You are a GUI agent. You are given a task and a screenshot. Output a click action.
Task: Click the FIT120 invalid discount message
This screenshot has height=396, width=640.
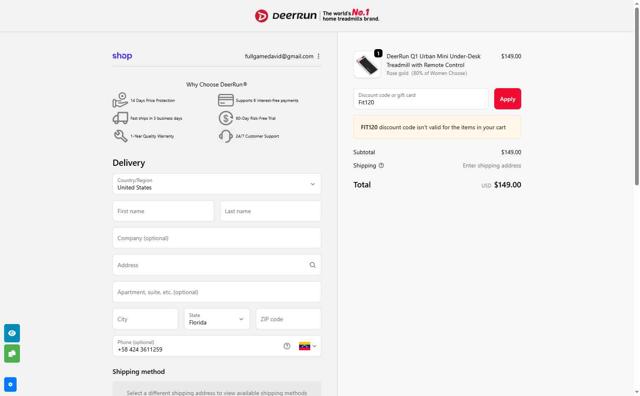pyautogui.click(x=437, y=127)
